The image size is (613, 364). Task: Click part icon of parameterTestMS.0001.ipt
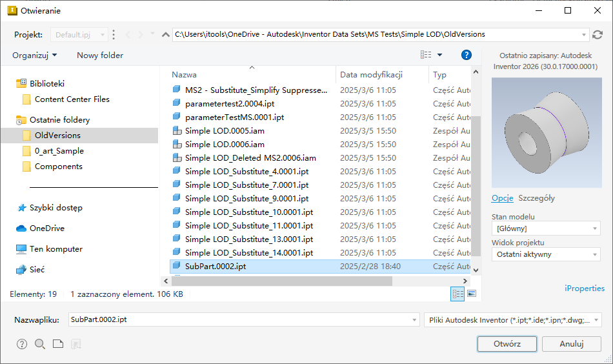(177, 117)
